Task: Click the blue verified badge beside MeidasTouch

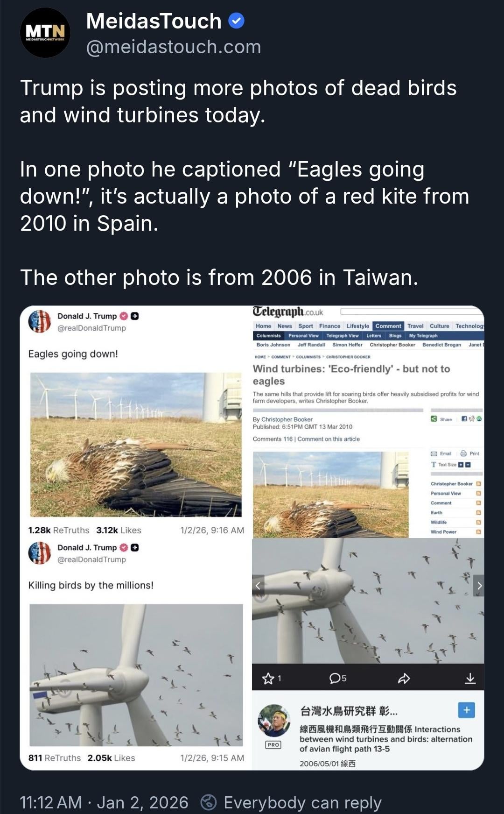Action: [x=236, y=21]
